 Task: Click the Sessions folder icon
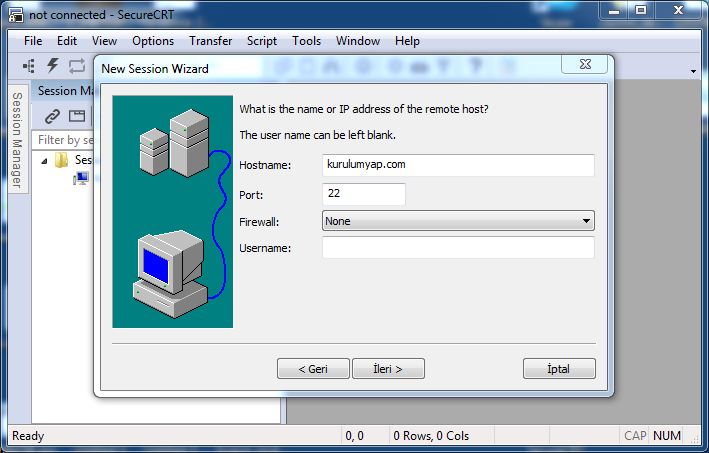tap(61, 160)
